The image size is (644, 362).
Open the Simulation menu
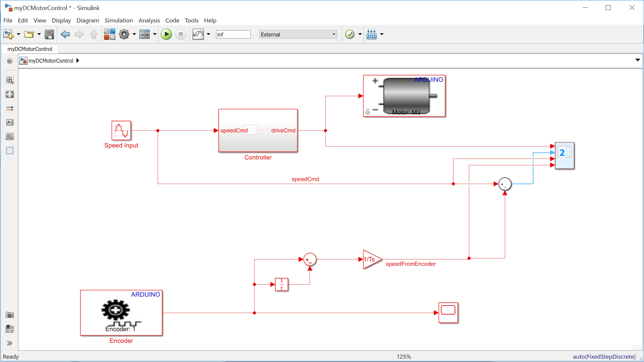click(119, 20)
